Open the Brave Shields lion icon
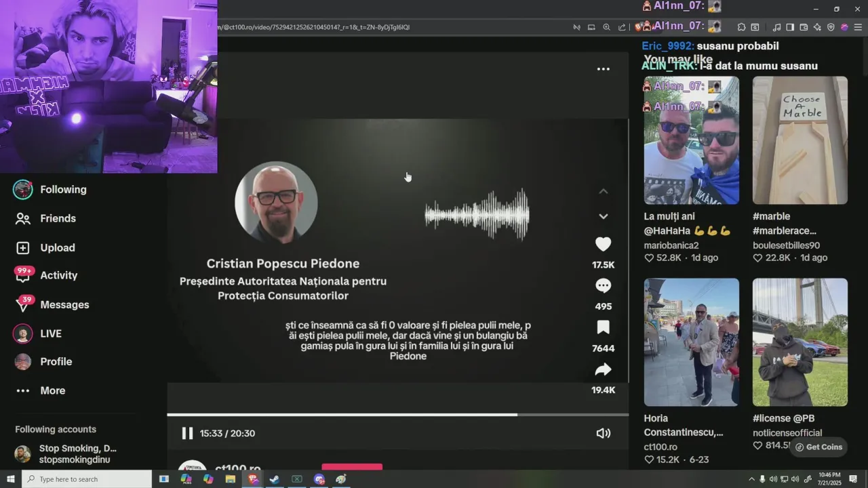This screenshot has width=868, height=488. [638, 27]
